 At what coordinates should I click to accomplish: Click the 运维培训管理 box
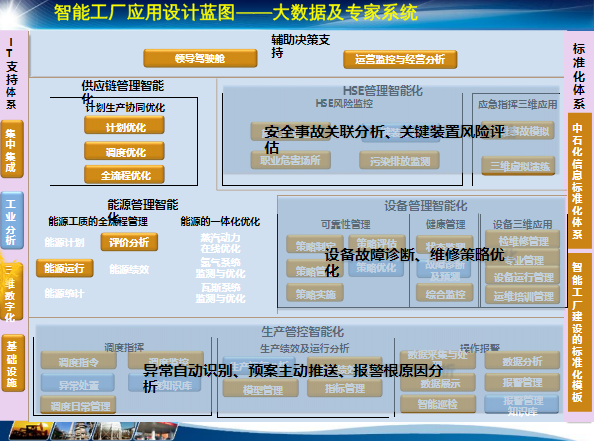522,295
